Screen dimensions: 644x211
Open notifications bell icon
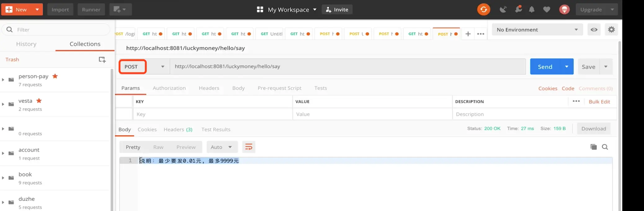532,10
